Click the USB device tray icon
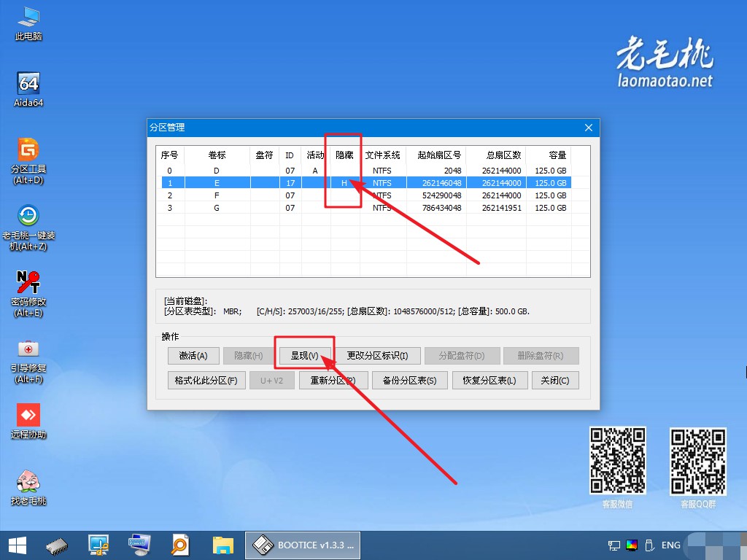Viewport: 747px width, 560px height. click(x=649, y=545)
